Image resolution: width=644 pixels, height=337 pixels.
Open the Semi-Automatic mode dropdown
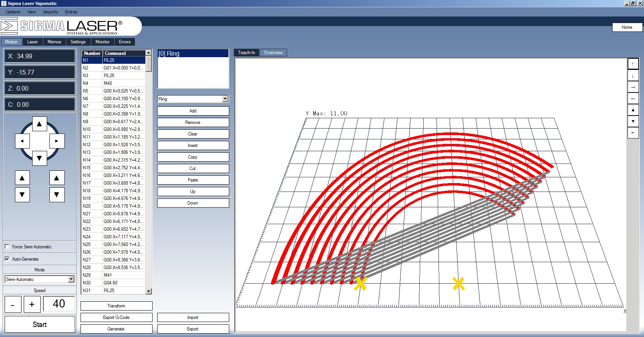[x=71, y=279]
